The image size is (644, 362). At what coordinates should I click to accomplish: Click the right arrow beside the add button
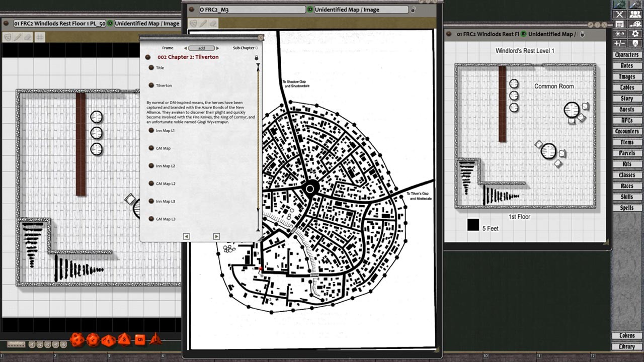[x=217, y=48]
